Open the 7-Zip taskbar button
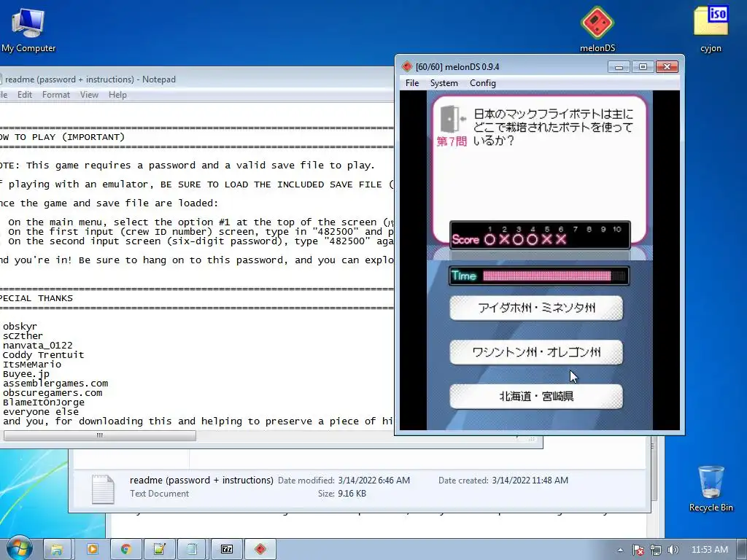Image resolution: width=747 pixels, height=560 pixels. pyautogui.click(x=227, y=550)
